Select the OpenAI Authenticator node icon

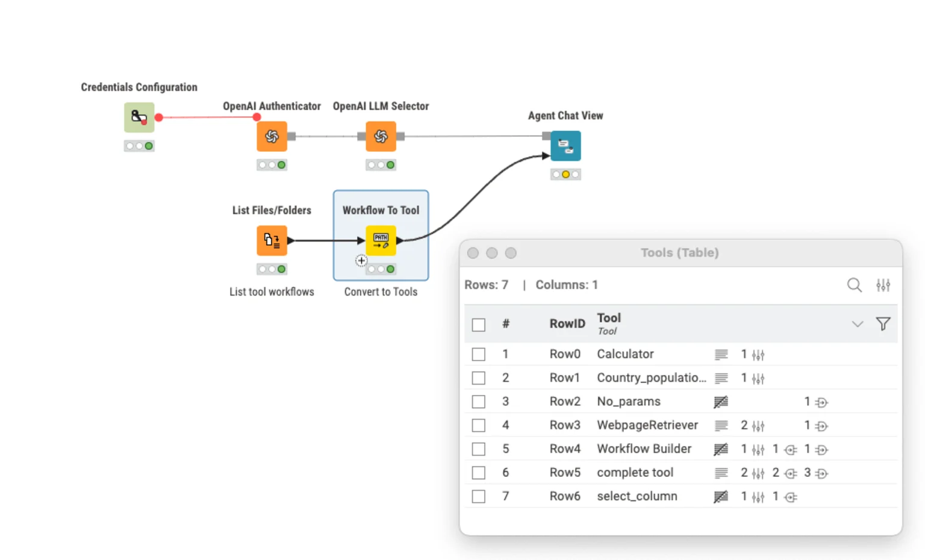point(272,137)
